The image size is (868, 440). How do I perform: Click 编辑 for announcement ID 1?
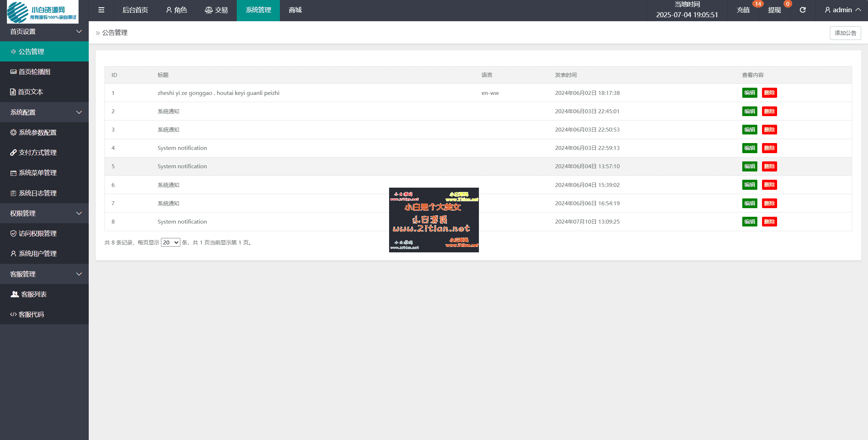pos(749,93)
